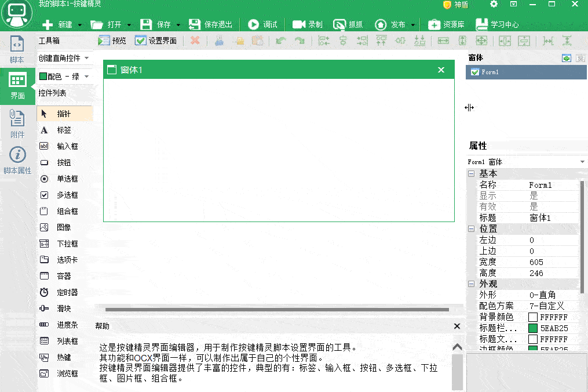Click the redo arrow icon
The width and height of the screenshot is (588, 392).
point(300,41)
